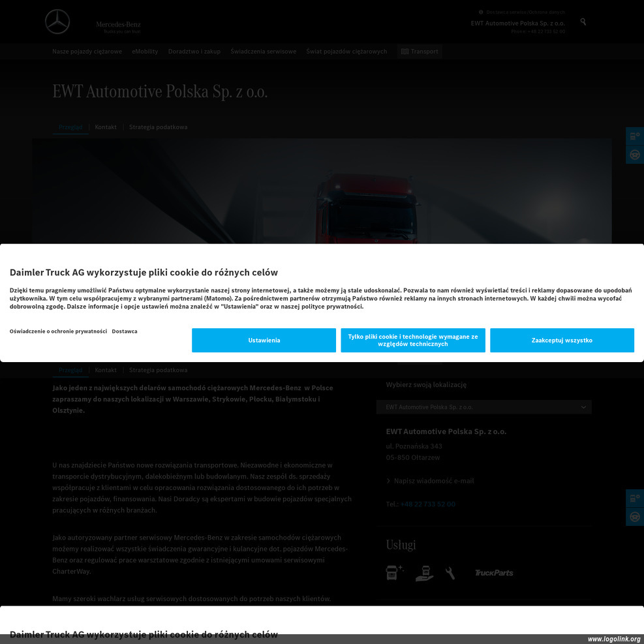
Task: Click the Mercedes-Benz star logo
Action: click(57, 22)
